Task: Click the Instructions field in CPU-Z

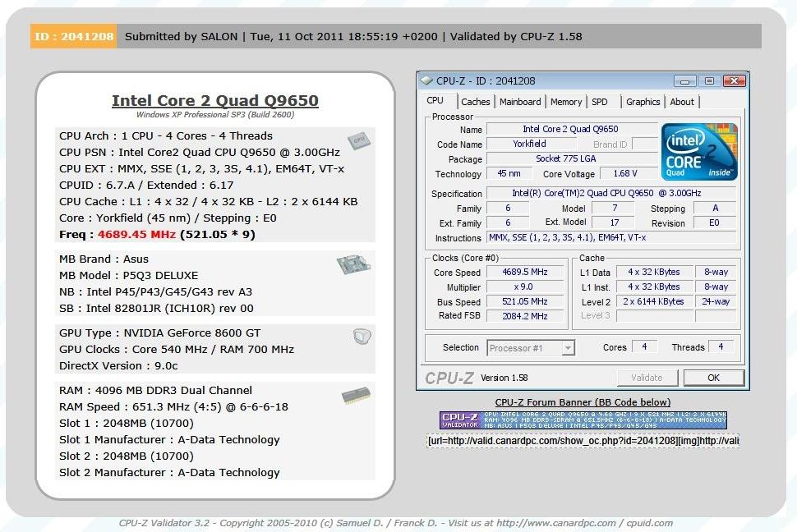Action: (611, 237)
